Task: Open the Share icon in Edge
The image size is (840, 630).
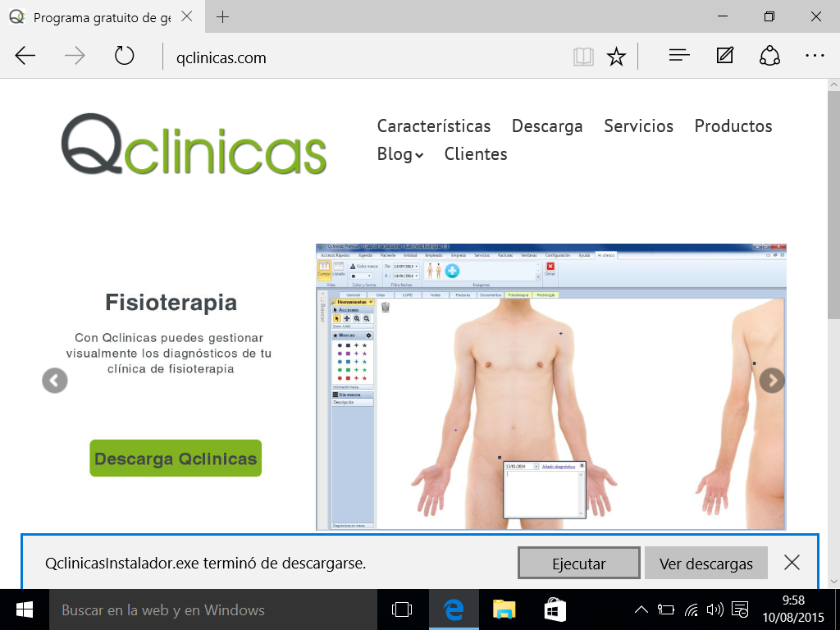Action: click(x=769, y=57)
